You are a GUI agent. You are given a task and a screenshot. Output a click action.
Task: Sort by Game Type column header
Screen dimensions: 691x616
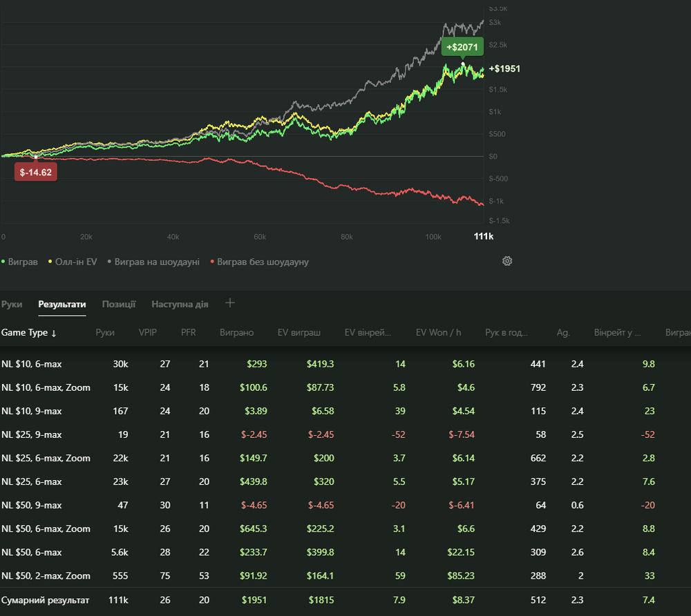[x=29, y=333]
